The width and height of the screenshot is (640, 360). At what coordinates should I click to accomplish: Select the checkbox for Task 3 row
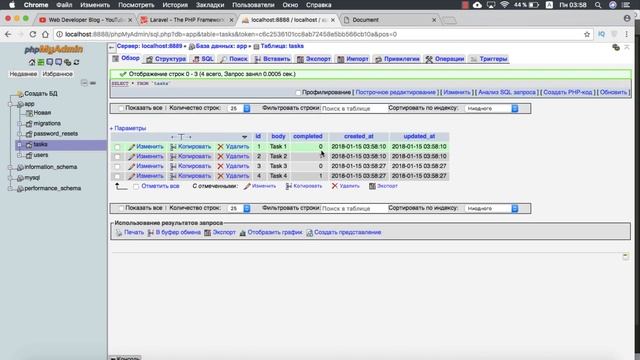pos(117,167)
